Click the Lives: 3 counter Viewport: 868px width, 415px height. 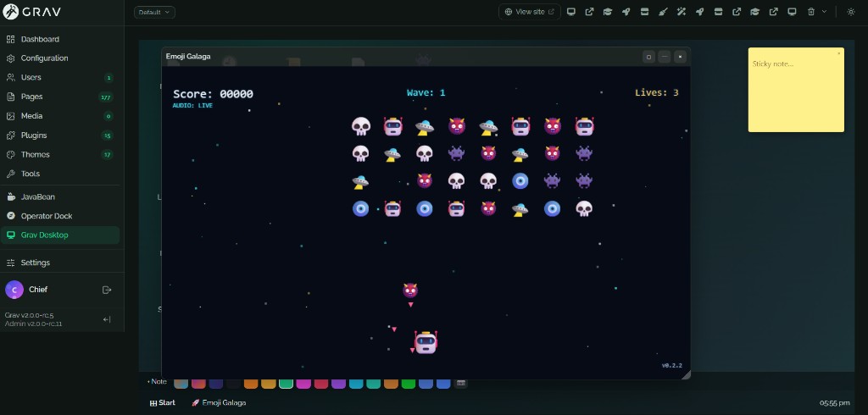[x=657, y=92]
